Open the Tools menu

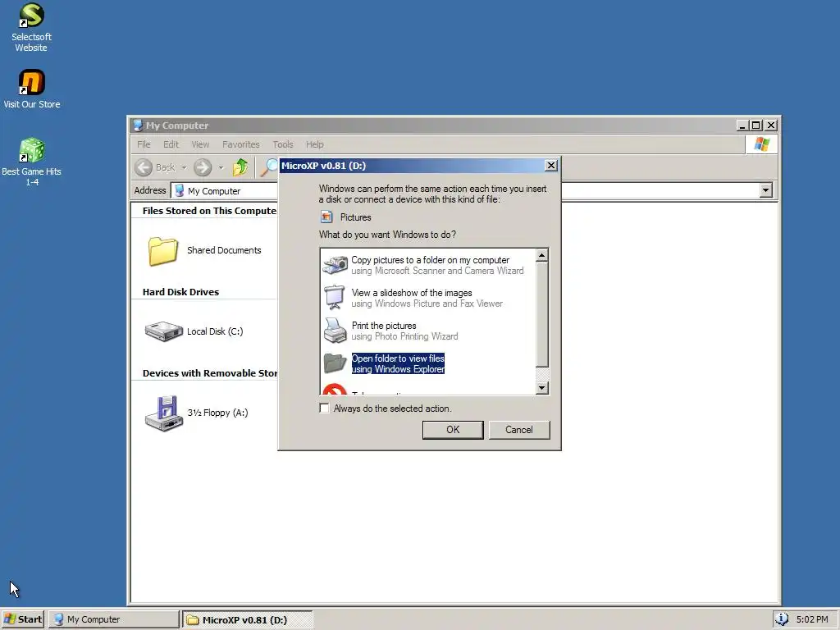click(283, 144)
